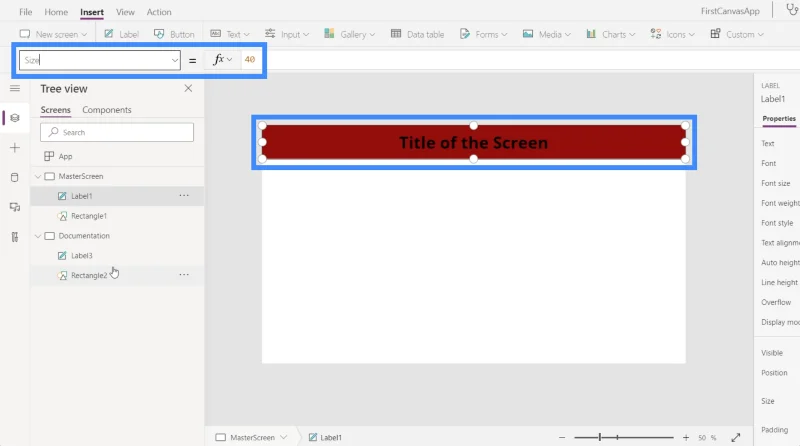The image size is (800, 446).
Task: Collapse the Documentation node
Action: (x=38, y=236)
